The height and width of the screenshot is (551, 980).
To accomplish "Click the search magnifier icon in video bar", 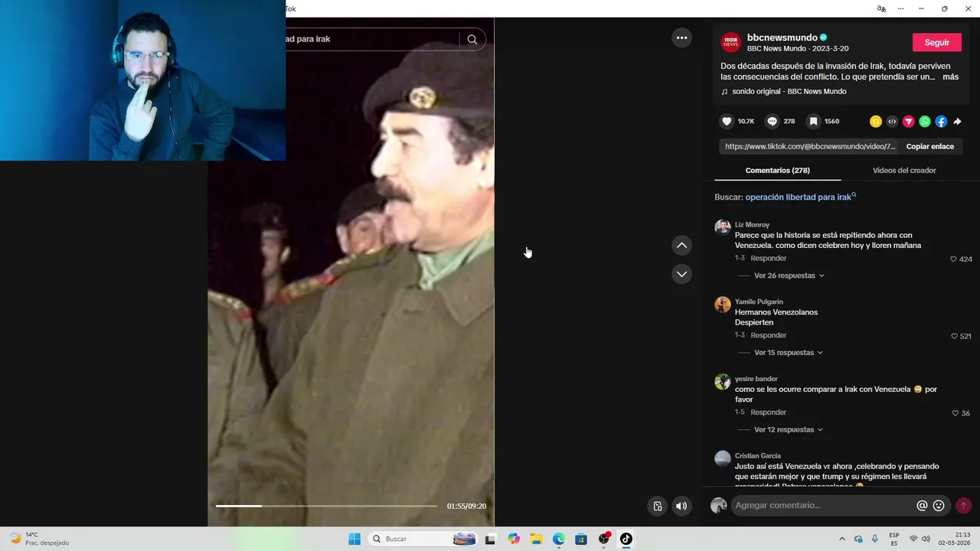I will click(x=472, y=39).
